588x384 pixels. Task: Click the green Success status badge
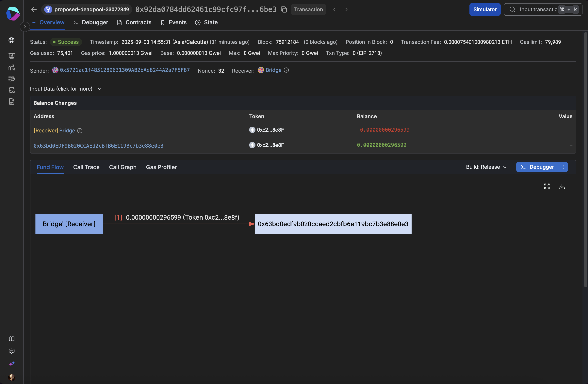tap(66, 42)
